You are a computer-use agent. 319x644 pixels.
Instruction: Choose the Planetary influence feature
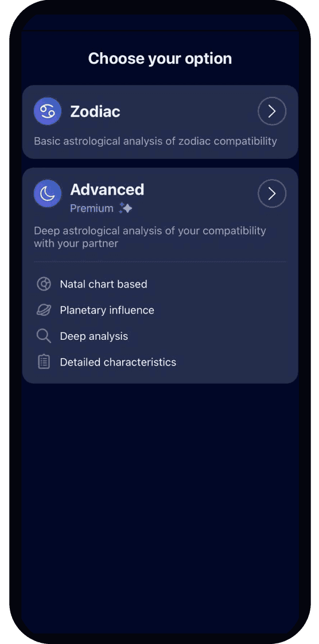[107, 310]
